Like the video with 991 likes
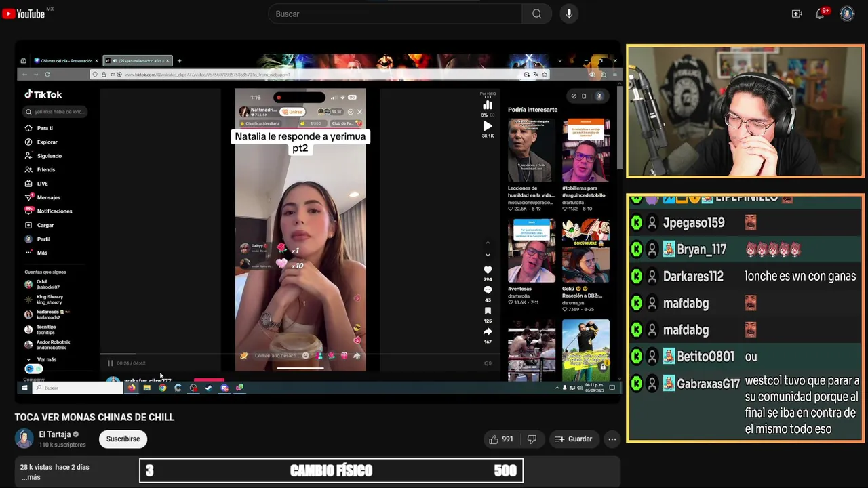Screen dimensions: 868x488 (501, 439)
